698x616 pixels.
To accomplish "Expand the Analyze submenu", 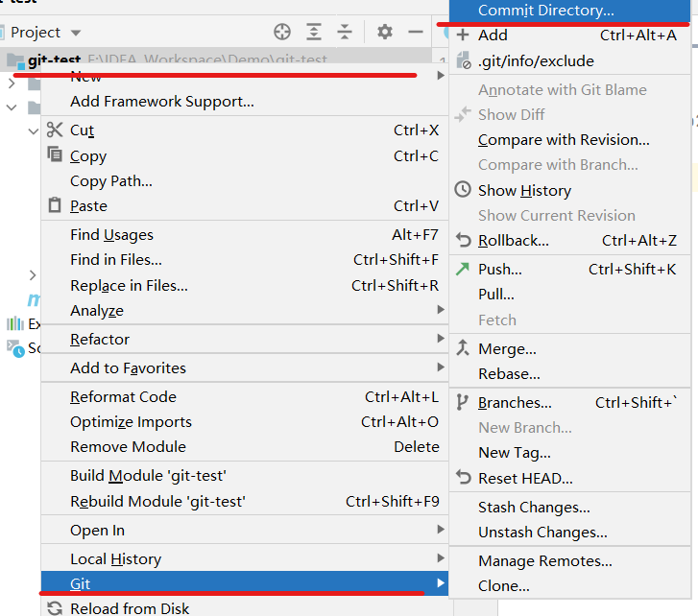I will point(245,310).
